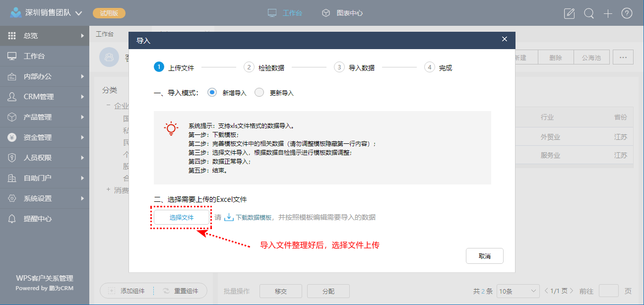Viewport: 644px width, 305px height.
Task: Click 下载数据模板 link
Action: point(254,217)
